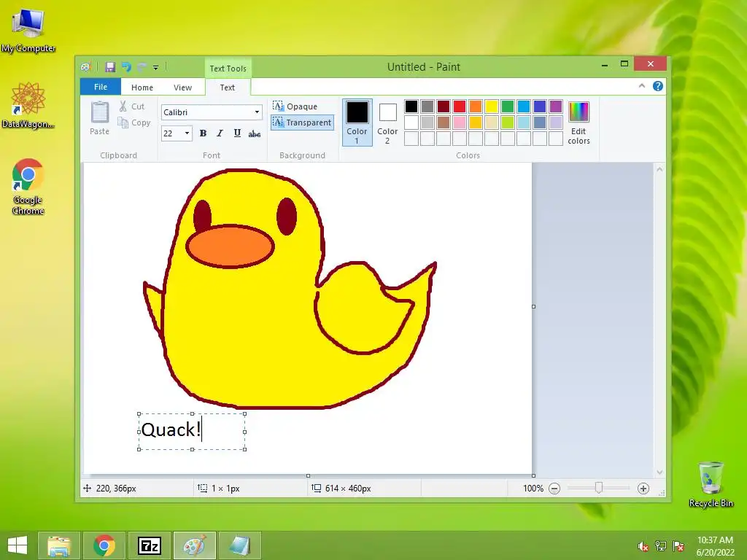Open 7-Zip from the taskbar
The height and width of the screenshot is (560, 747).
pyautogui.click(x=149, y=545)
